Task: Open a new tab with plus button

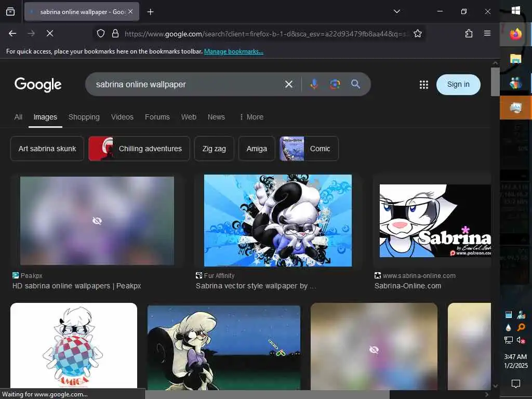Action: click(x=150, y=12)
